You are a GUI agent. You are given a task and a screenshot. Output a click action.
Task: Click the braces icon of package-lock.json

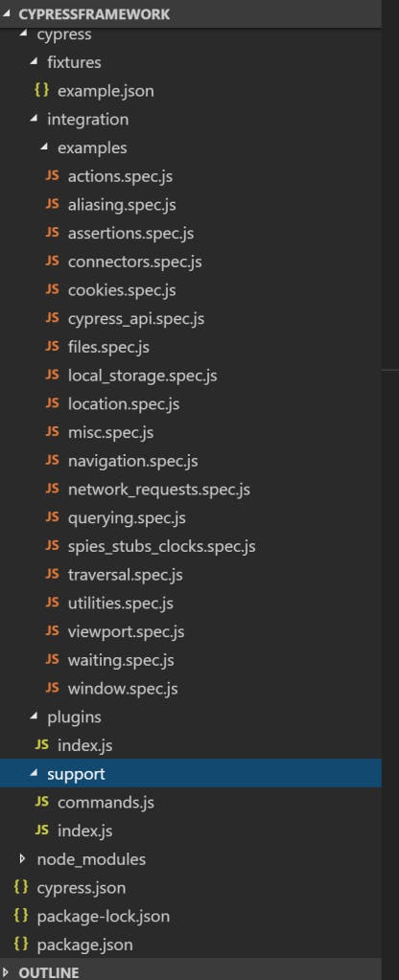pos(21,916)
